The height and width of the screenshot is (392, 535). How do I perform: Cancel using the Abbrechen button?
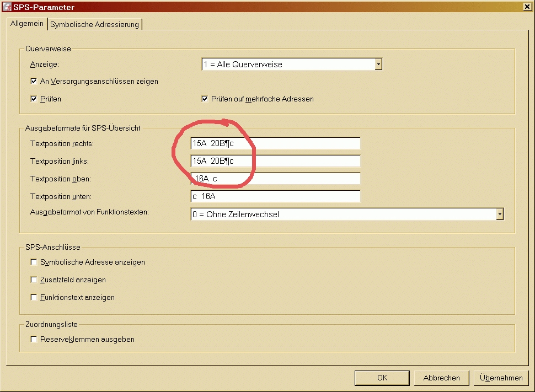click(x=441, y=378)
